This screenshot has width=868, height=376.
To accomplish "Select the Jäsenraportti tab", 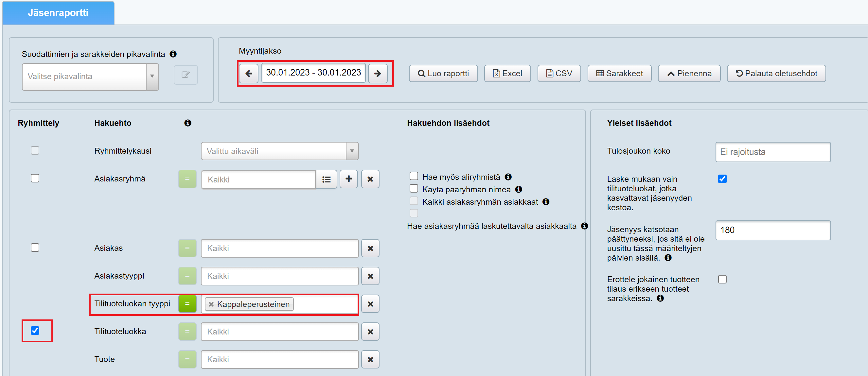I will coord(58,13).
